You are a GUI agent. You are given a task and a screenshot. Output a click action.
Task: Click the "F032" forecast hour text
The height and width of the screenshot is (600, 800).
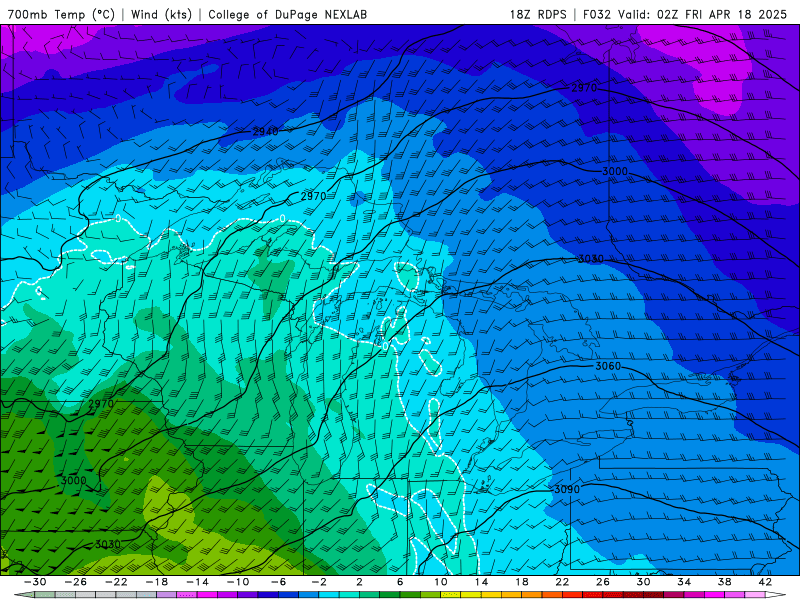coord(596,14)
